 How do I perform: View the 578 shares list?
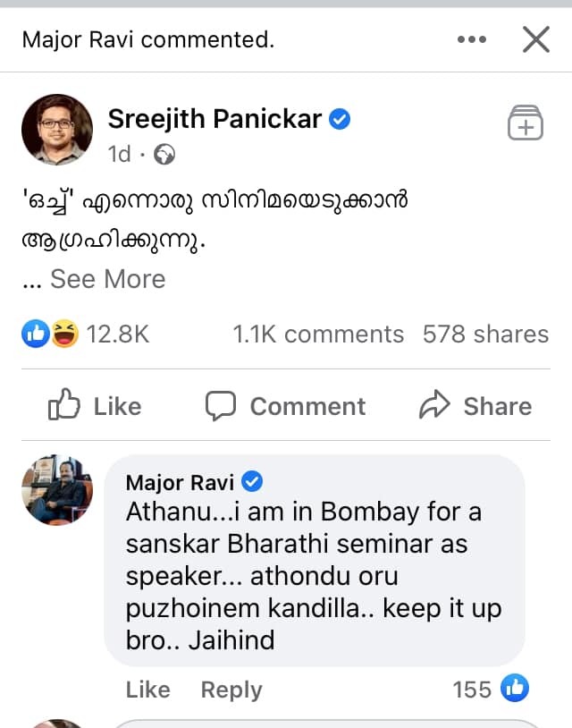485,334
